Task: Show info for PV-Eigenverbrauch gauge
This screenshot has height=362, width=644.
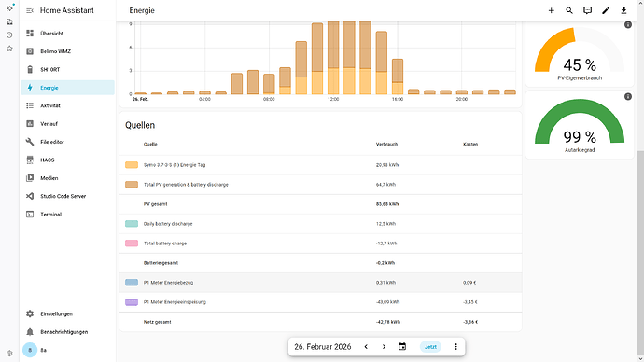Action: pyautogui.click(x=628, y=25)
